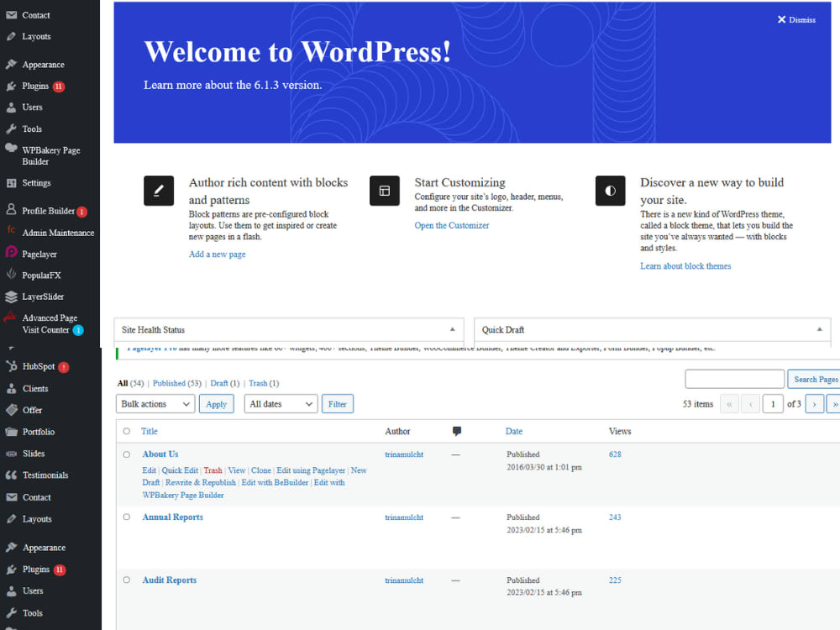840x630 pixels.
Task: Click the Profile Builder person icon
Action: tap(11, 209)
